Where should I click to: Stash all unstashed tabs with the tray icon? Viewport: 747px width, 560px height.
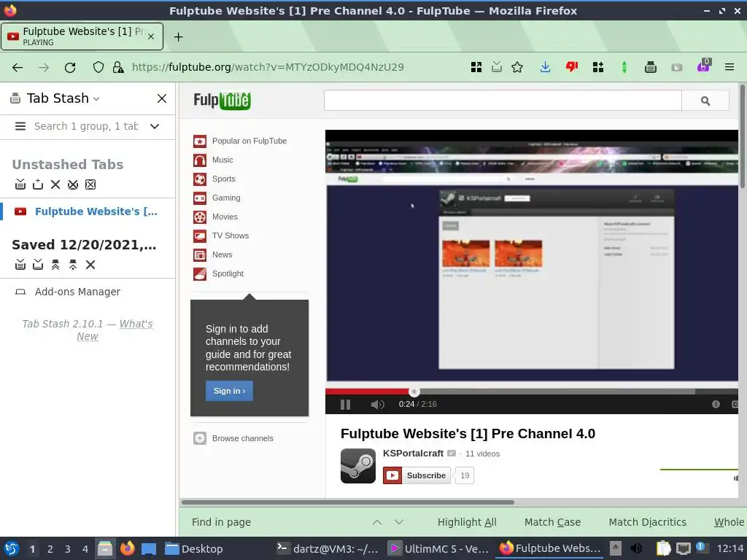click(x=20, y=184)
